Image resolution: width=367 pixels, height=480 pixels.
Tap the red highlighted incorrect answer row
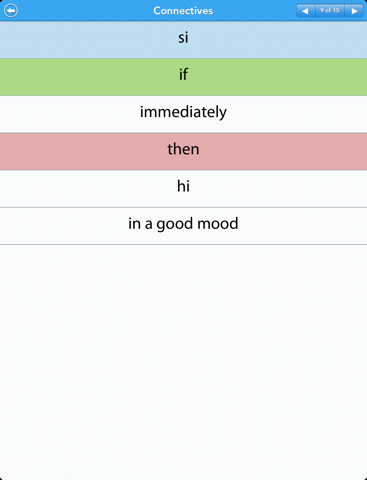(x=183, y=151)
